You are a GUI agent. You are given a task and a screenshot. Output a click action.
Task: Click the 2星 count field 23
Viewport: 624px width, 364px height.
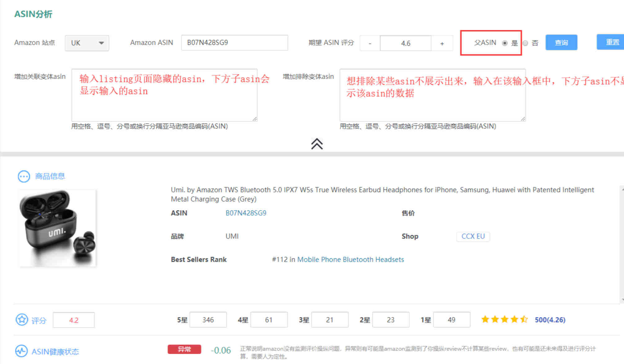click(391, 320)
